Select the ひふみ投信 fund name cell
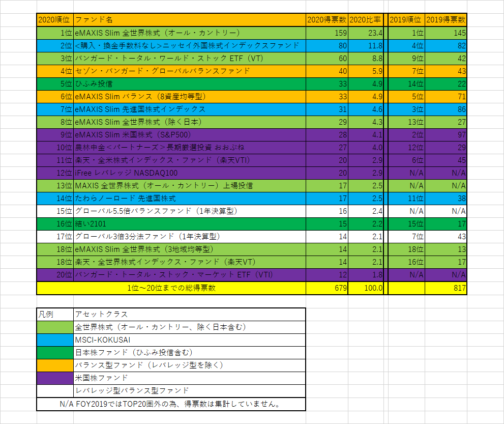 point(190,83)
